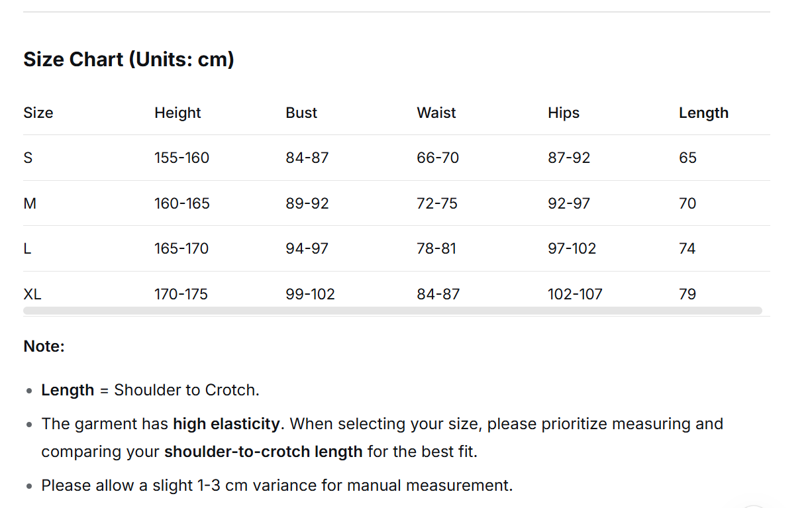Click the Size column header
The height and width of the screenshot is (508, 812).
point(38,113)
